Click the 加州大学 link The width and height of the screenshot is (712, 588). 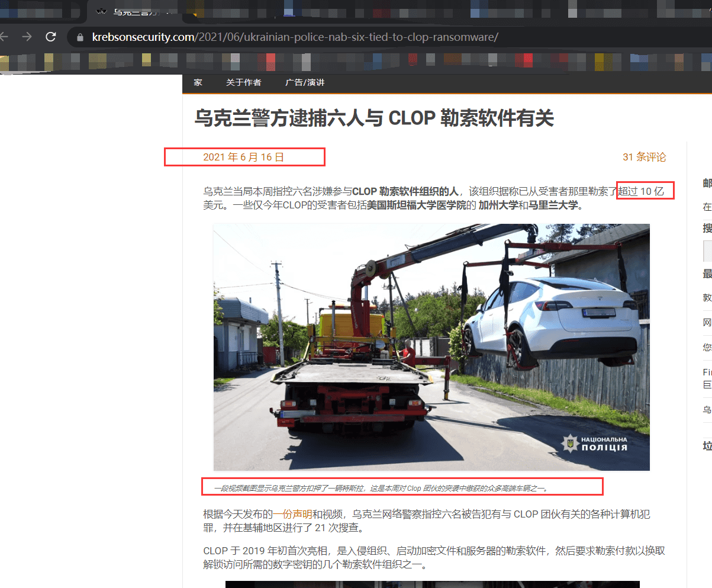[x=498, y=205]
